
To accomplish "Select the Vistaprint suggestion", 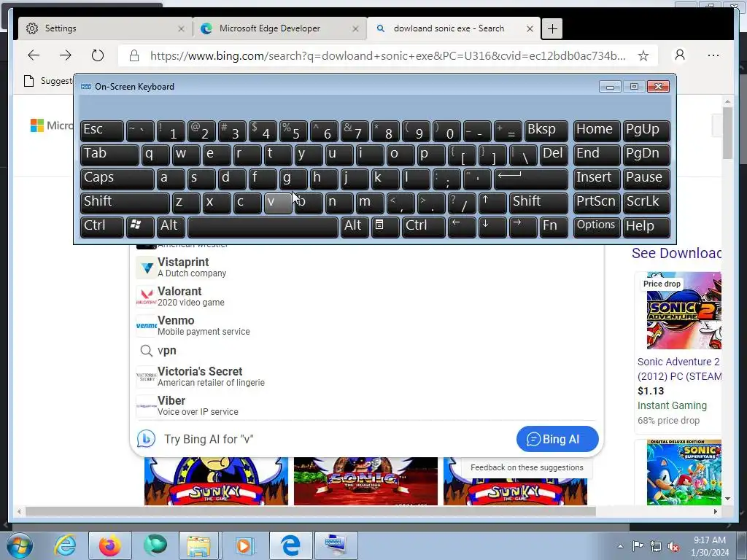I will tap(366, 267).
